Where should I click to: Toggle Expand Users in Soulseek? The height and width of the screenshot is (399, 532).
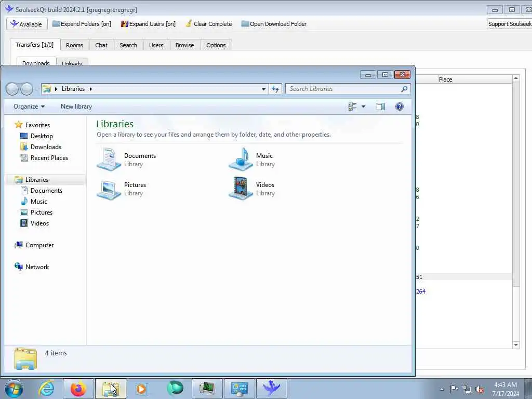click(148, 24)
